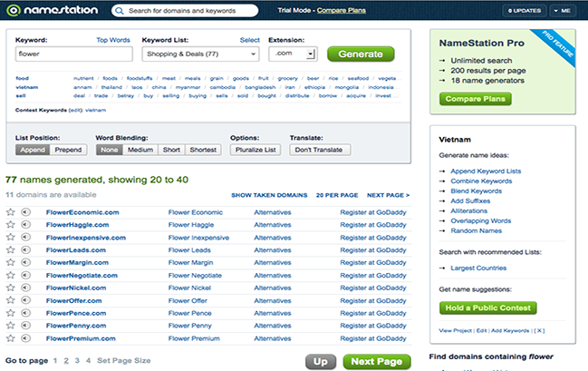Click Compare Plans green button

click(475, 99)
